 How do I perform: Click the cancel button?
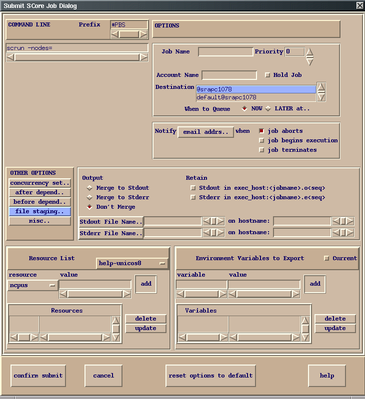103,376
